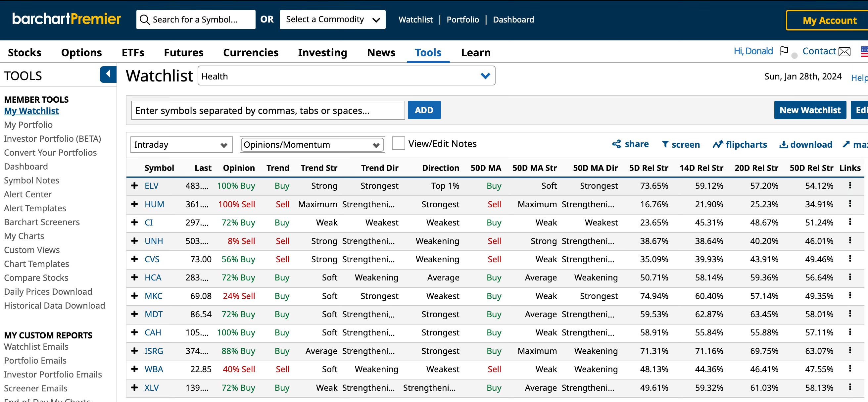Image resolution: width=868 pixels, height=402 pixels.
Task: Open the ETFs menu
Action: [133, 53]
